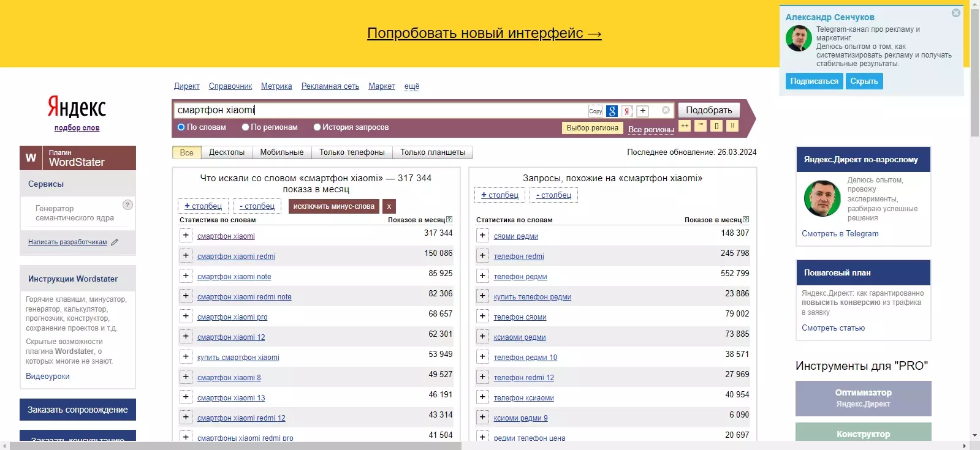Click the x button next to исключить минус-слова
The height and width of the screenshot is (450, 980).
pos(389,206)
